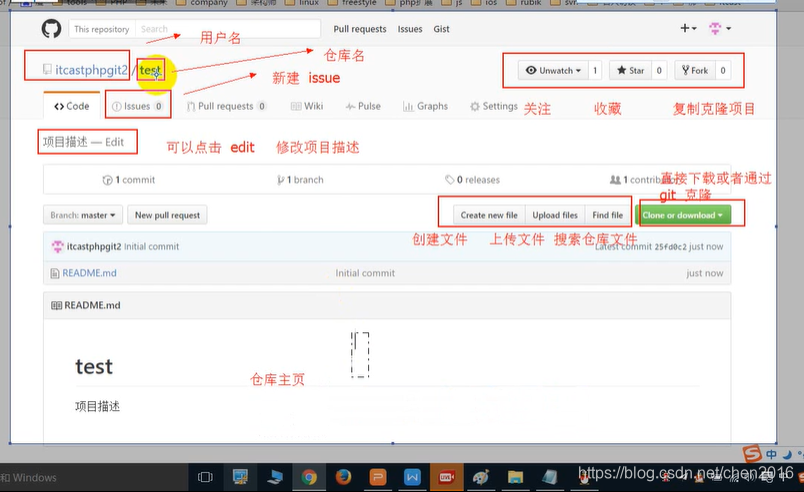Image resolution: width=804 pixels, height=492 pixels.
Task: Switch to the Issues tab
Action: 137,106
